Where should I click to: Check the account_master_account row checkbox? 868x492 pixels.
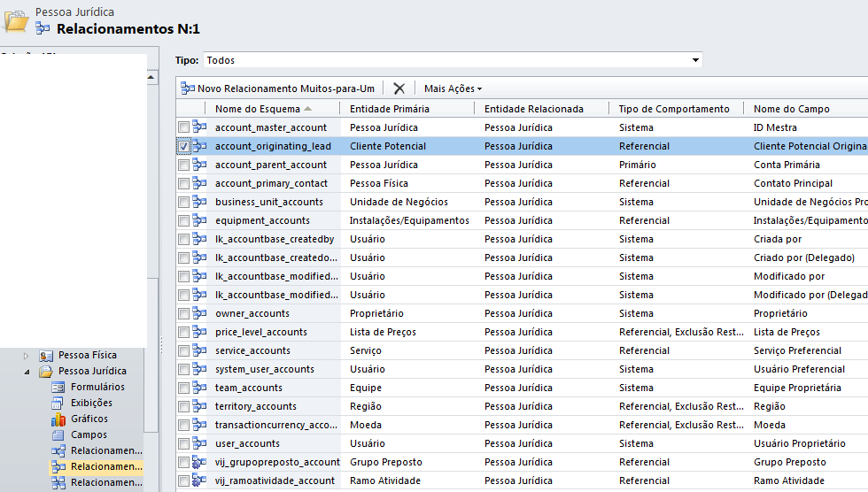coord(183,127)
